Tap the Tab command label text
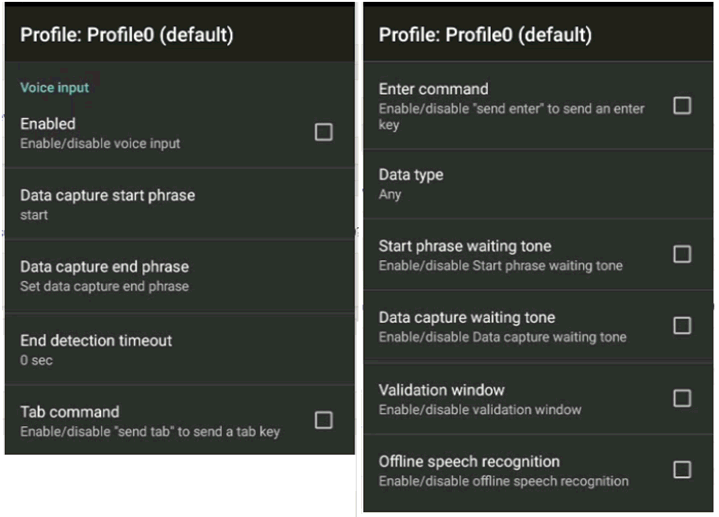 tap(70, 411)
